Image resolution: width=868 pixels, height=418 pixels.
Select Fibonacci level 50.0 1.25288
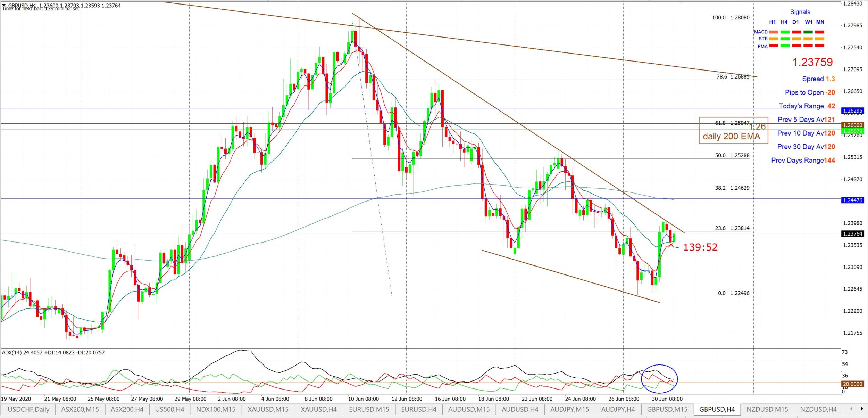click(732, 155)
